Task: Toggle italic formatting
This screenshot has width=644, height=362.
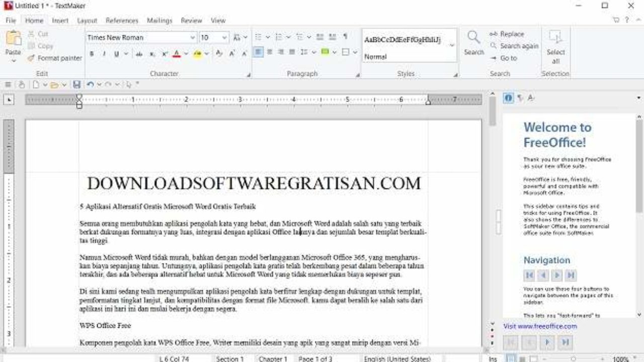Action: [104, 53]
